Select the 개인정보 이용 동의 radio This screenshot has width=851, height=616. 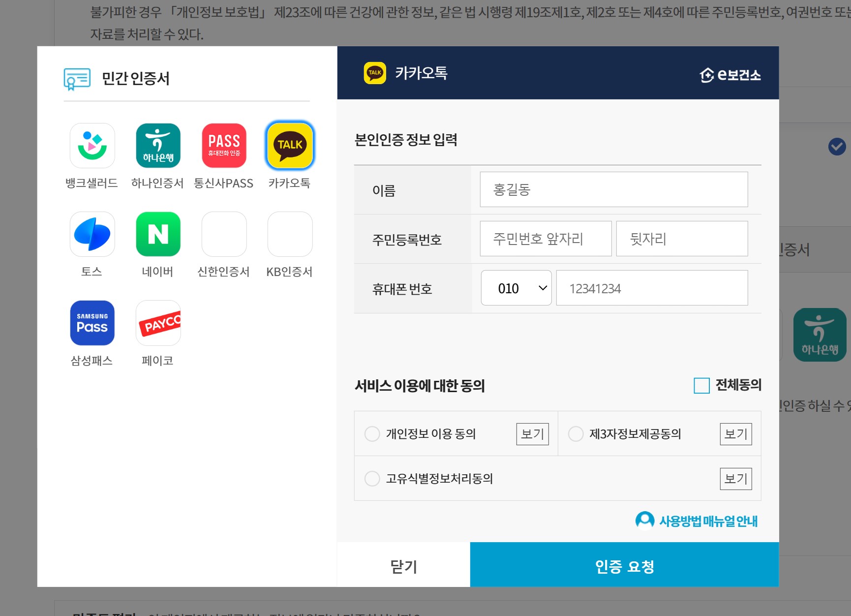coord(372,434)
